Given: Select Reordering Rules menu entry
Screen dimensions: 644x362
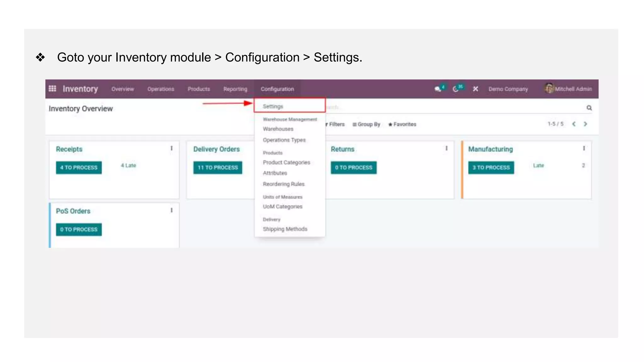Looking at the screenshot, I should point(284,184).
